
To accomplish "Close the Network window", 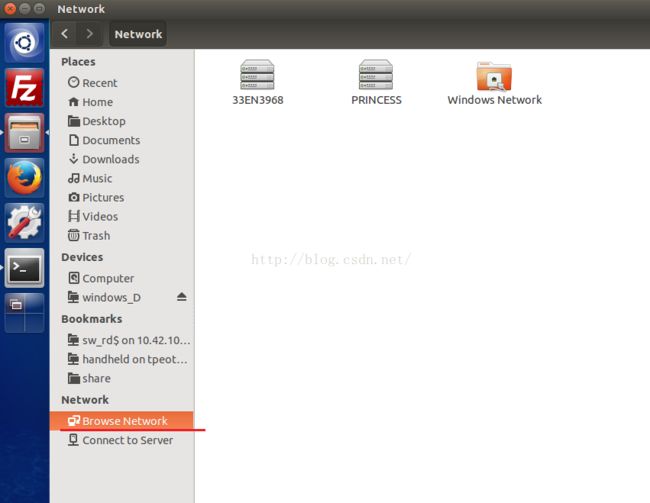I will (x=10, y=8).
